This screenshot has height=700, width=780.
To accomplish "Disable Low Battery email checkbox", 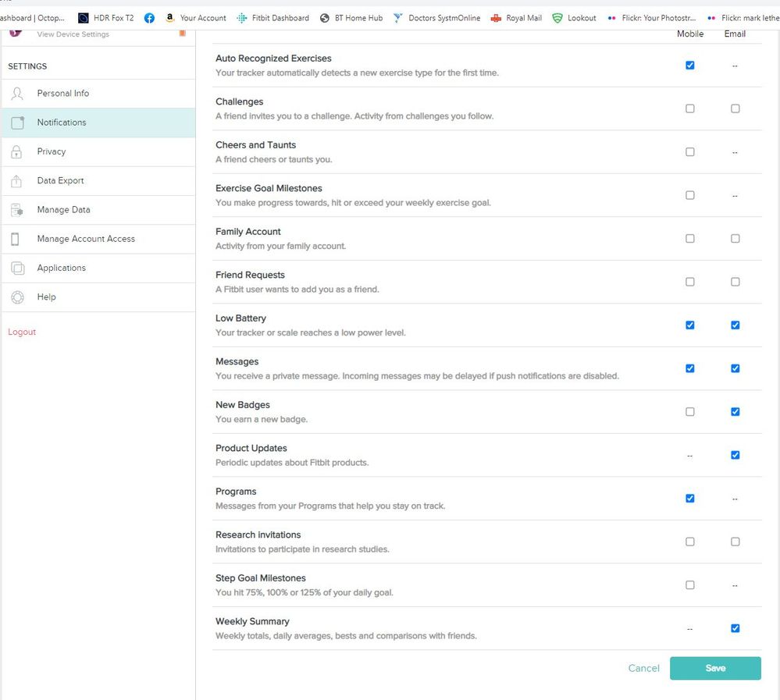I will [735, 325].
